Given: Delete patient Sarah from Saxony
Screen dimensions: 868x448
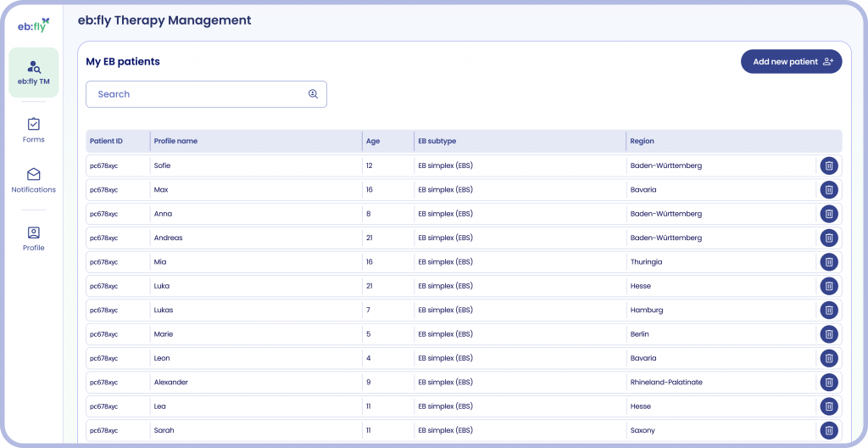Looking at the screenshot, I should point(829,430).
